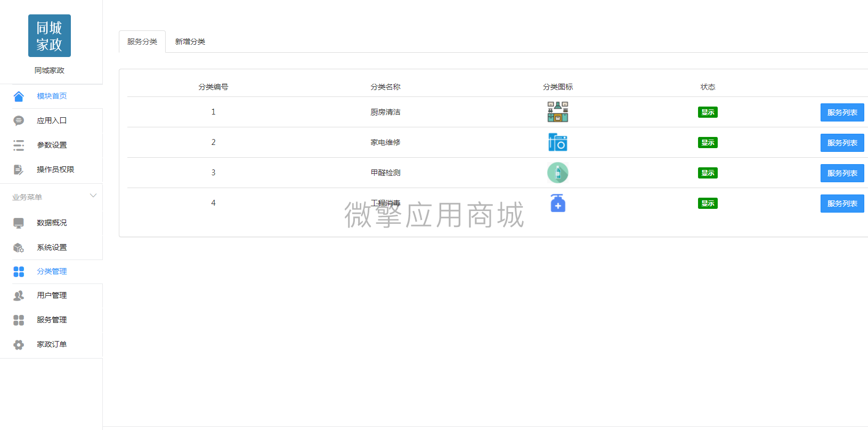Viewport: 868px width, 430px height.
Task: Toggle the 显示 status badge for 工程消毒
Action: click(708, 203)
